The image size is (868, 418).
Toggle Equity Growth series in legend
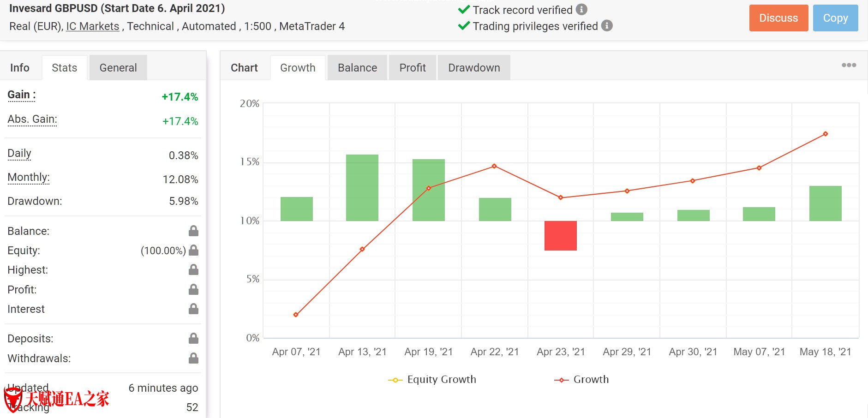pyautogui.click(x=432, y=380)
